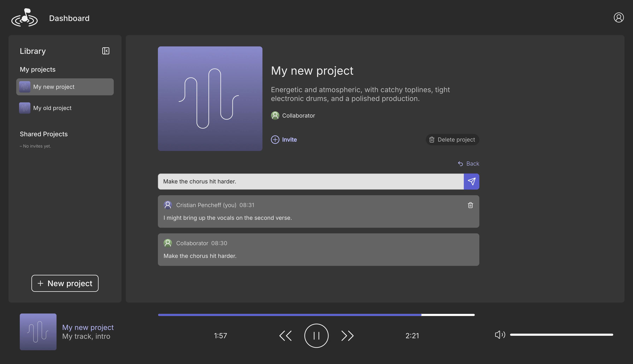Open My new project link in player

pyautogui.click(x=88, y=327)
